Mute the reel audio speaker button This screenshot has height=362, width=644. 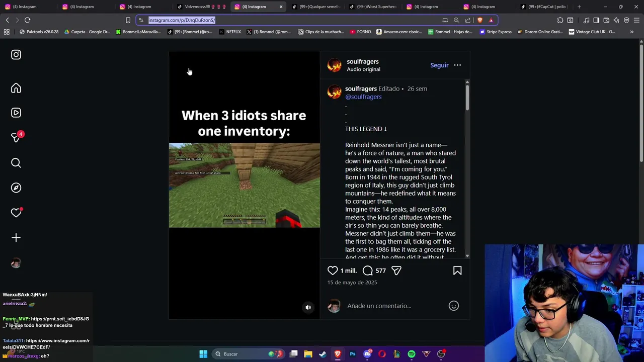[x=308, y=307]
